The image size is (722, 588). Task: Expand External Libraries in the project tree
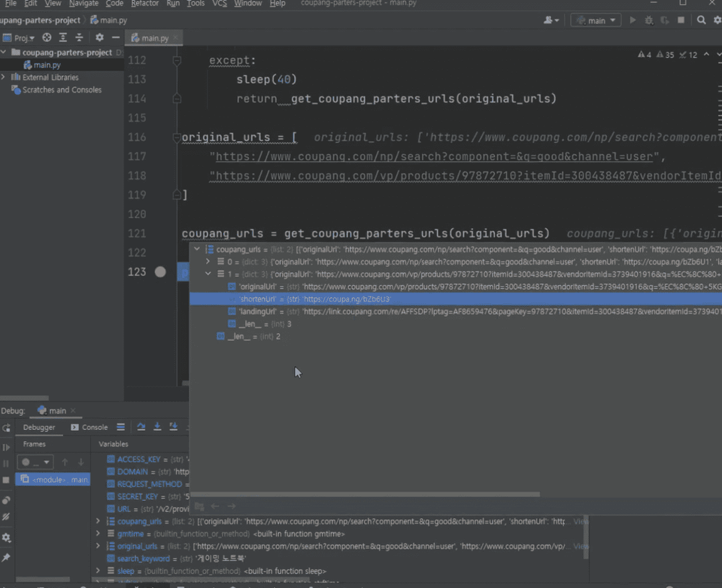(4, 77)
